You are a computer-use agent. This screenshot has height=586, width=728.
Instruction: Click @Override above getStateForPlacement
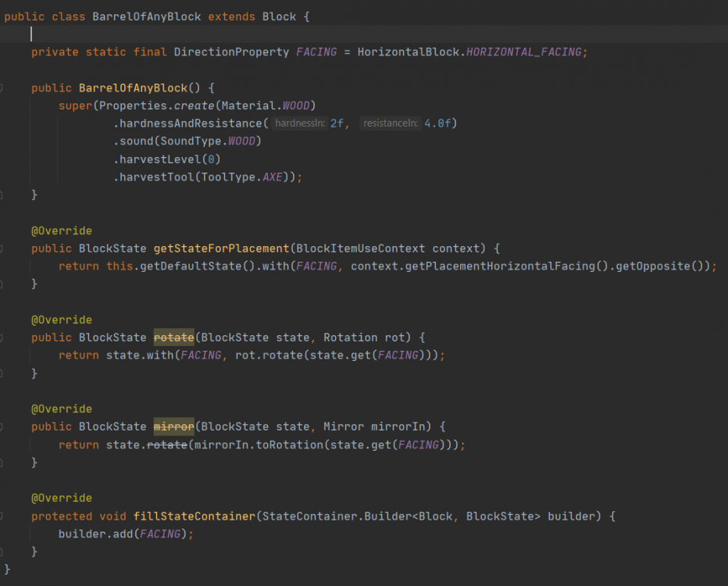[62, 230]
